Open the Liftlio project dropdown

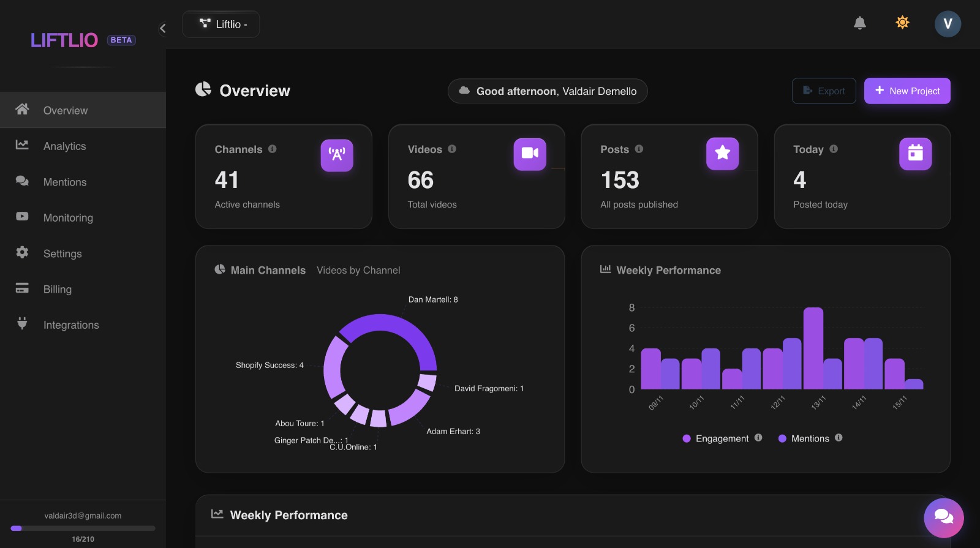(x=221, y=24)
